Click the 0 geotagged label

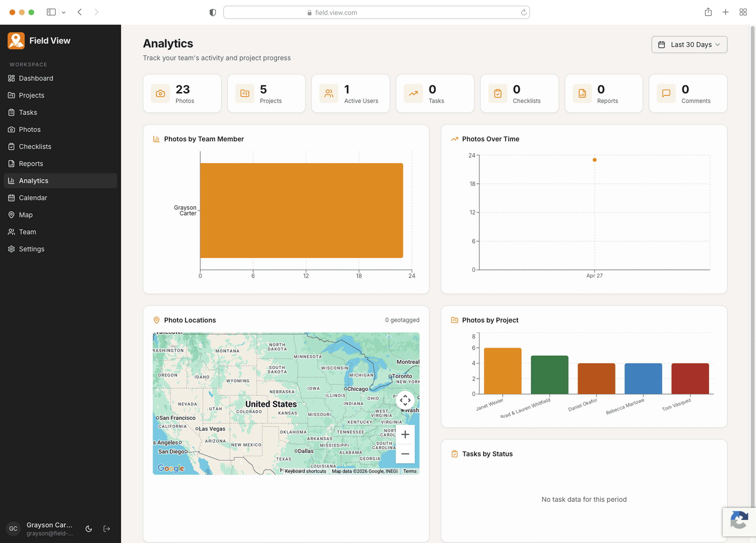point(402,320)
